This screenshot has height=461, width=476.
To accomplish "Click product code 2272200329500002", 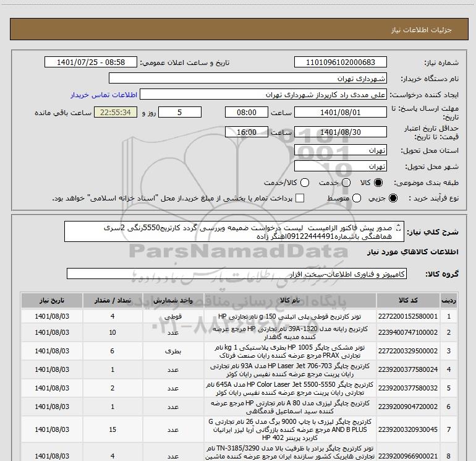I will tap(408, 351).
